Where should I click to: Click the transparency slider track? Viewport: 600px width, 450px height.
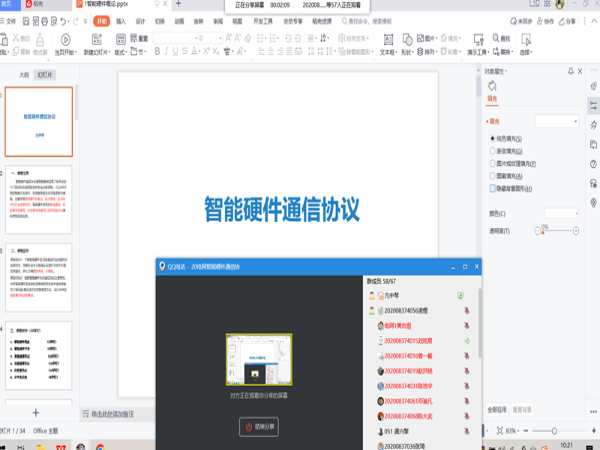557,230
